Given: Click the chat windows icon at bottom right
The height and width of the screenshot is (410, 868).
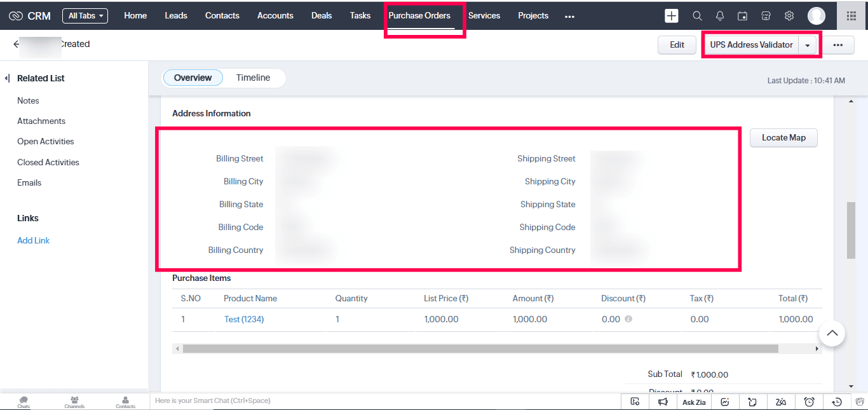Looking at the screenshot, I should point(859,401).
